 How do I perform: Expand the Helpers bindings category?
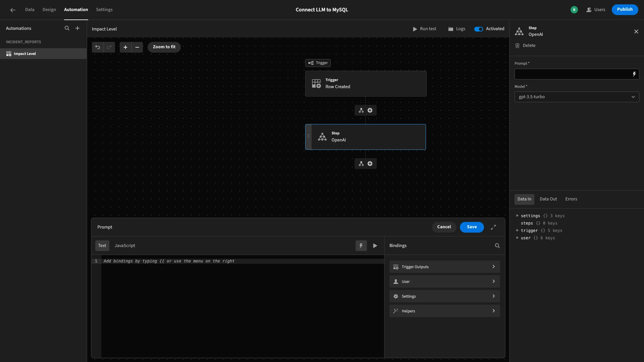pos(444,311)
